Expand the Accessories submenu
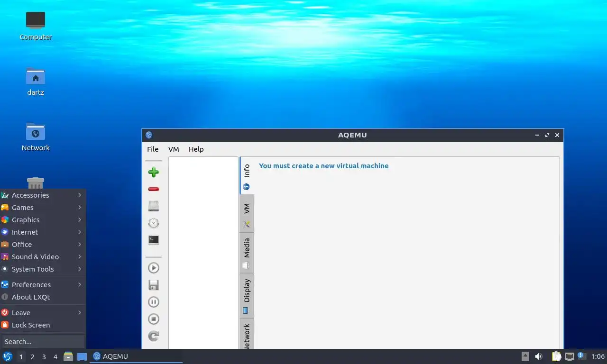607x364 pixels. (x=43, y=195)
